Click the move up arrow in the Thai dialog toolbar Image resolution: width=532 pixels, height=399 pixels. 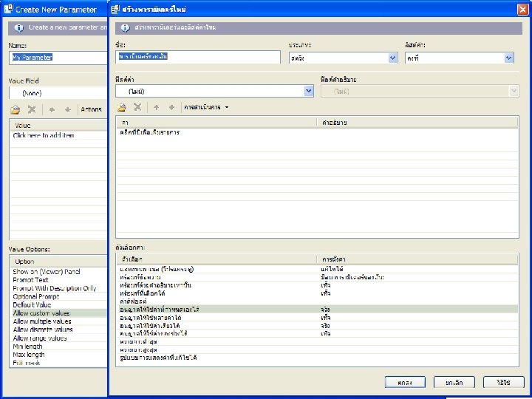[x=157, y=107]
